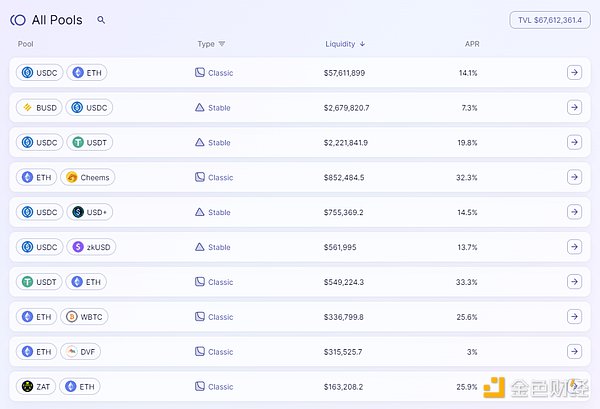Select the WBTC token chip
The image size is (600, 409).
point(87,317)
